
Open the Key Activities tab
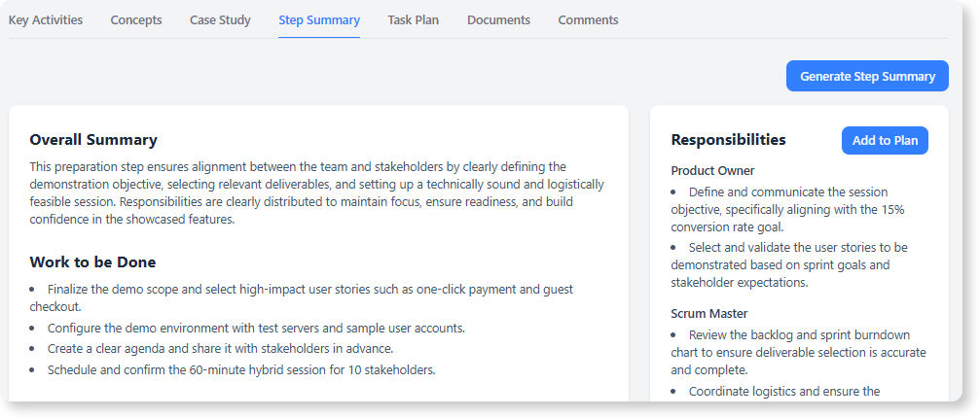coord(46,20)
